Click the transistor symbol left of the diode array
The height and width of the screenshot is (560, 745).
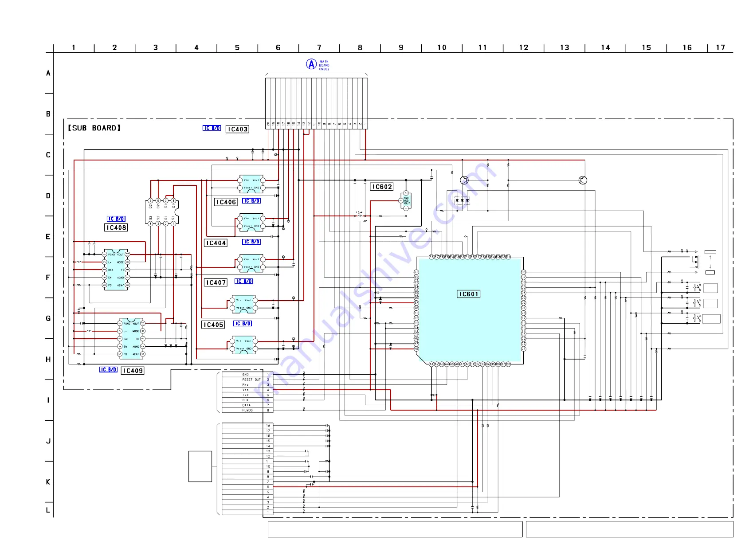pos(464,180)
